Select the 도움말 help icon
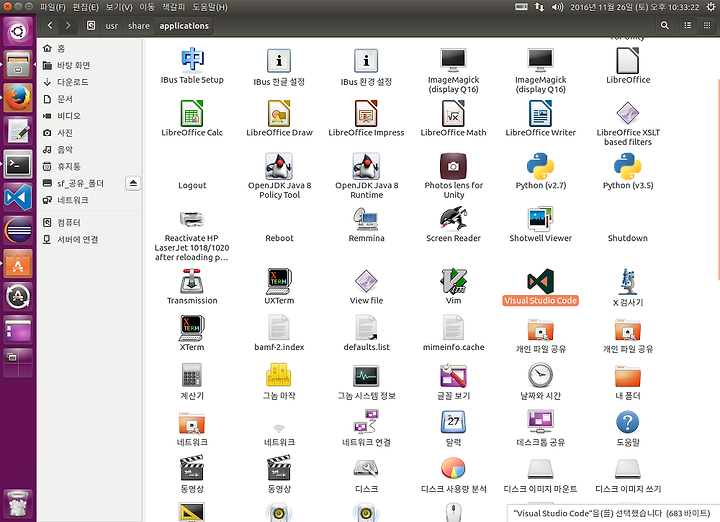Viewport: 720px width, 522px height. (x=628, y=421)
